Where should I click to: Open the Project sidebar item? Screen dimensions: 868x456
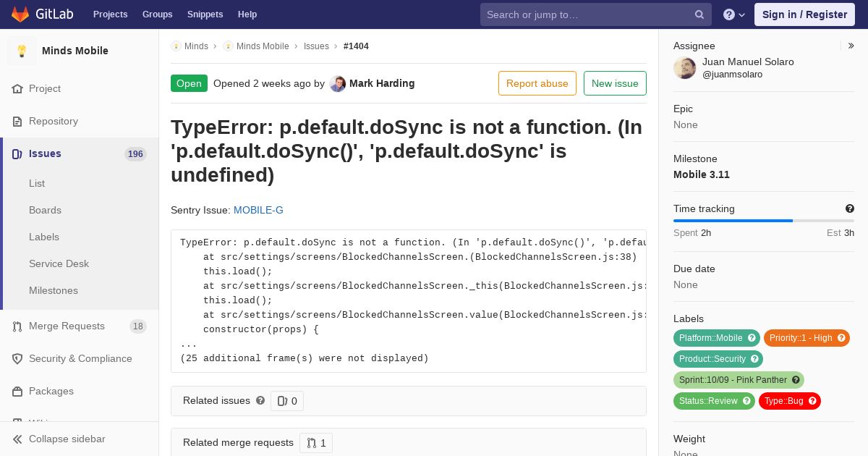(80, 88)
